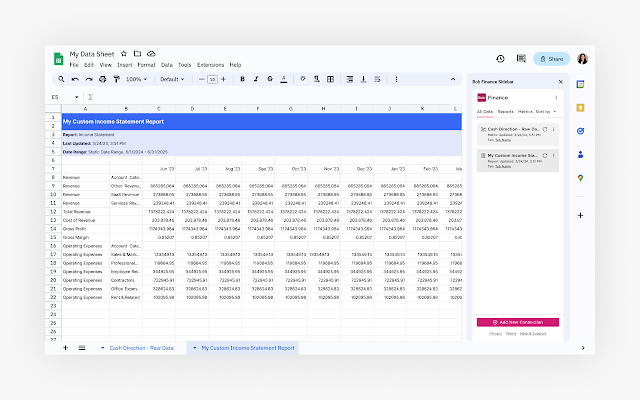This screenshot has width=640, height=400.
Task: Open Google Calendar side panel icon
Action: [580, 84]
